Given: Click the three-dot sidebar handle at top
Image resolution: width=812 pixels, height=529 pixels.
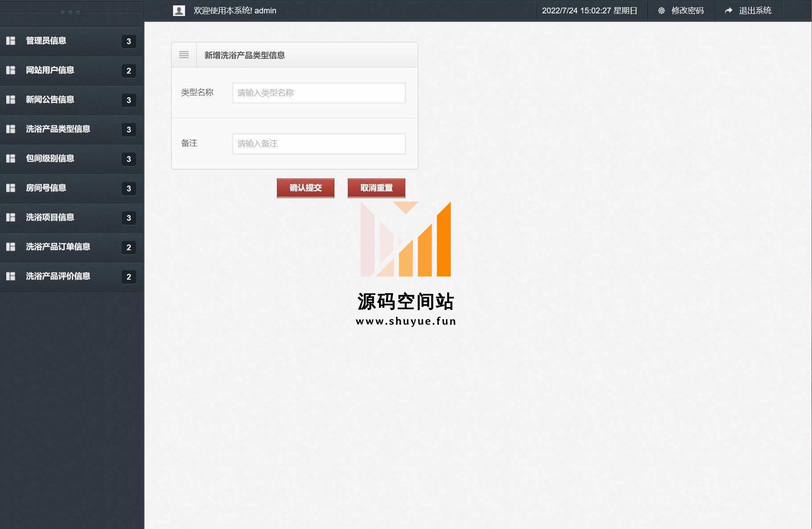Looking at the screenshot, I should pos(70,12).
